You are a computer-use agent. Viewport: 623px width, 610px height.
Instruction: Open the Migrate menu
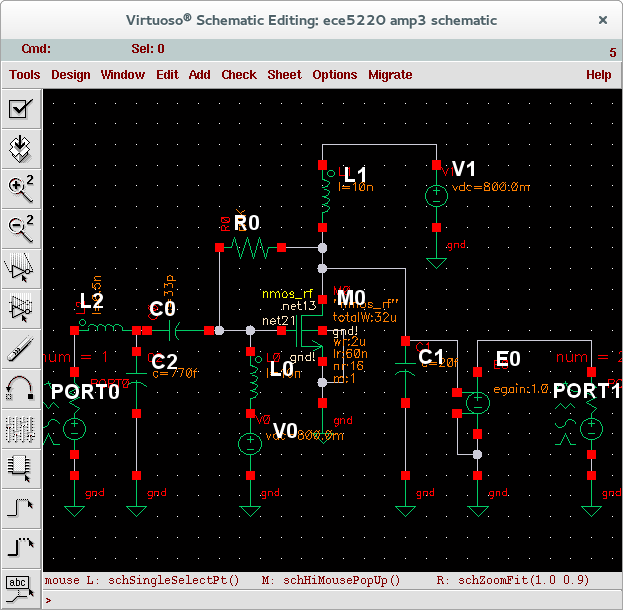coord(390,75)
